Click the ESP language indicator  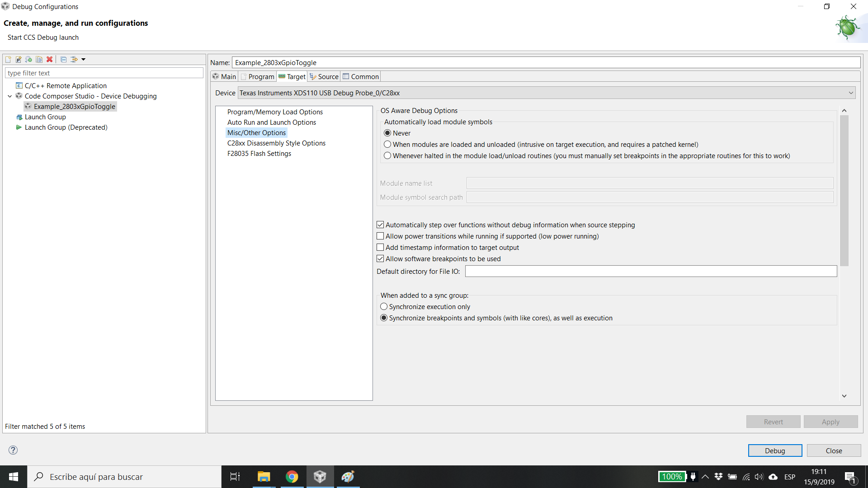[x=790, y=477]
